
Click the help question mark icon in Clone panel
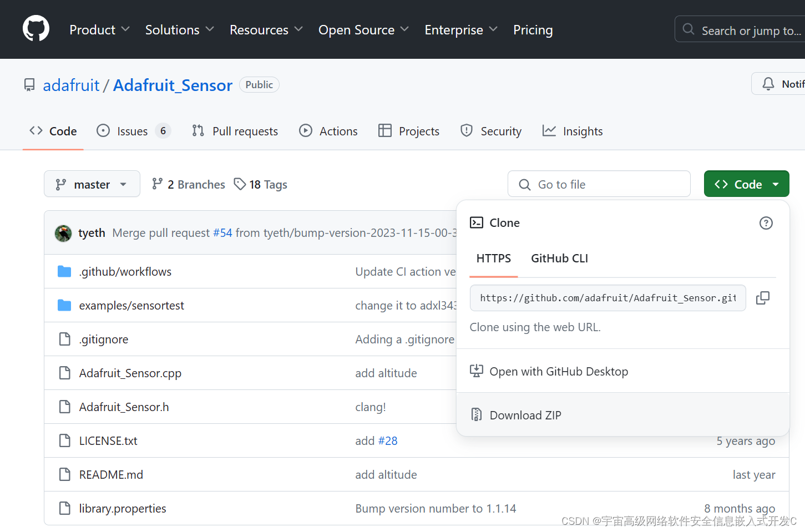[x=766, y=223]
